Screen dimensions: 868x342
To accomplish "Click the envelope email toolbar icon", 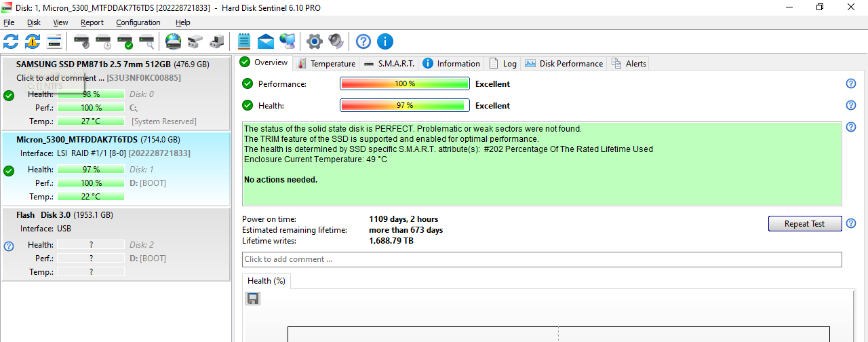I will [266, 41].
